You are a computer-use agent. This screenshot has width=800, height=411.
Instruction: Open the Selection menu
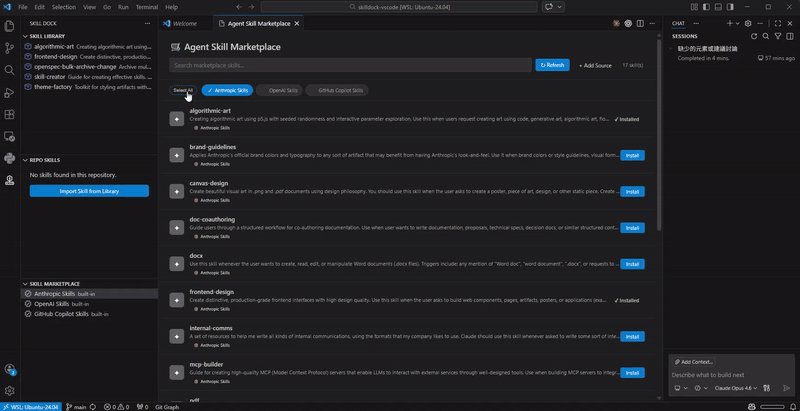(64, 7)
